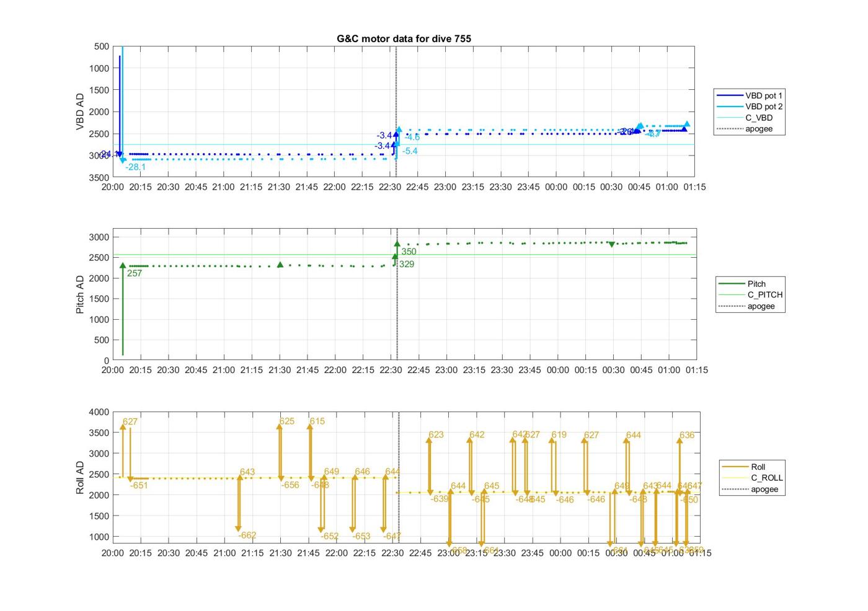
Task: Click the '329' data label in Pitch plot
Action: 407,265
